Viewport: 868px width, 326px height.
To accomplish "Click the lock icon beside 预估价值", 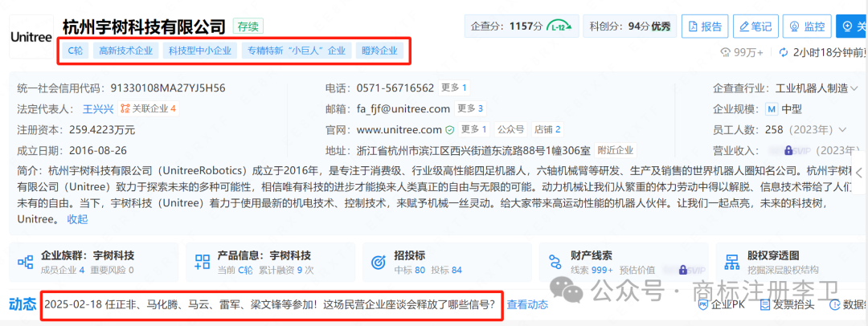I will (682, 270).
